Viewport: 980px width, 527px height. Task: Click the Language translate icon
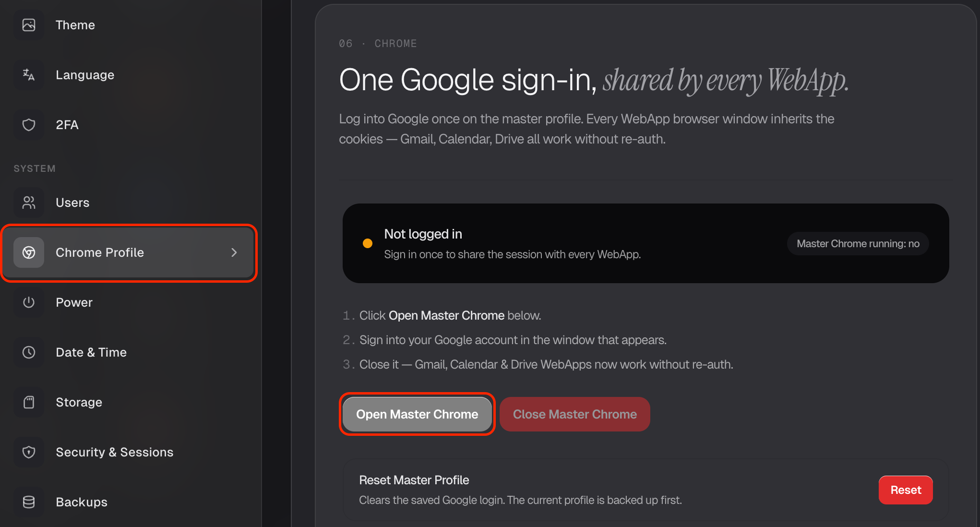point(29,75)
